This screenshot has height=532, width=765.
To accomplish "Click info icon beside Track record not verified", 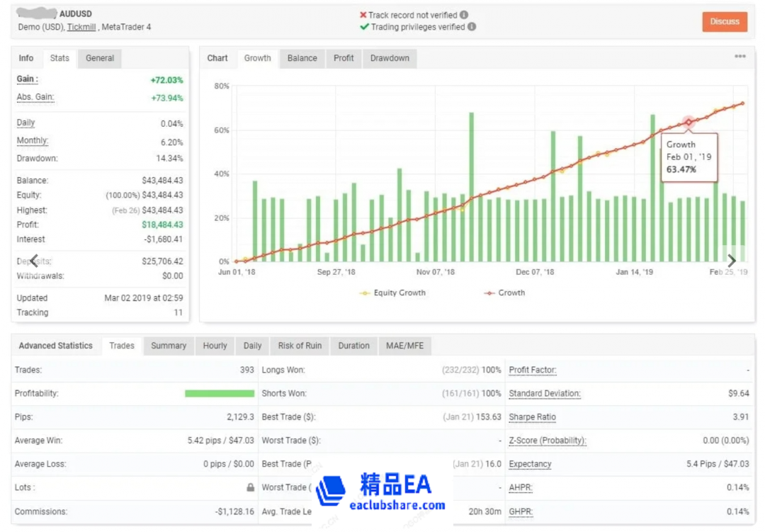I will pos(464,15).
